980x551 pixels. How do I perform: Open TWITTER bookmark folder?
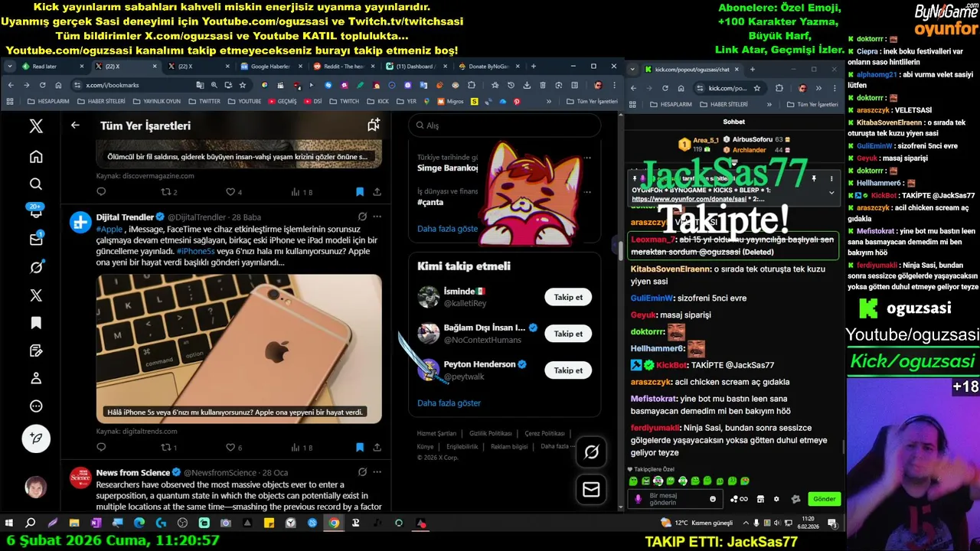[x=204, y=101]
